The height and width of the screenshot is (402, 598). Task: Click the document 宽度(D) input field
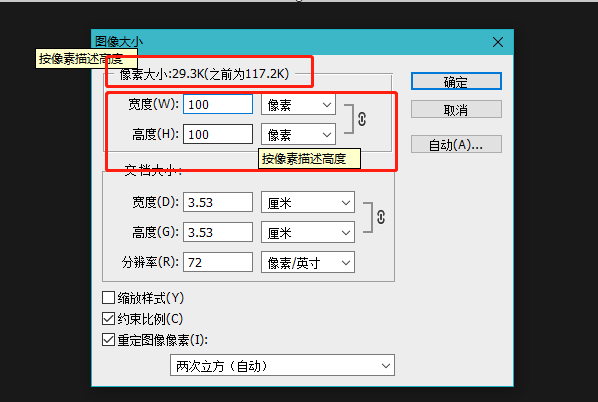[x=218, y=202]
